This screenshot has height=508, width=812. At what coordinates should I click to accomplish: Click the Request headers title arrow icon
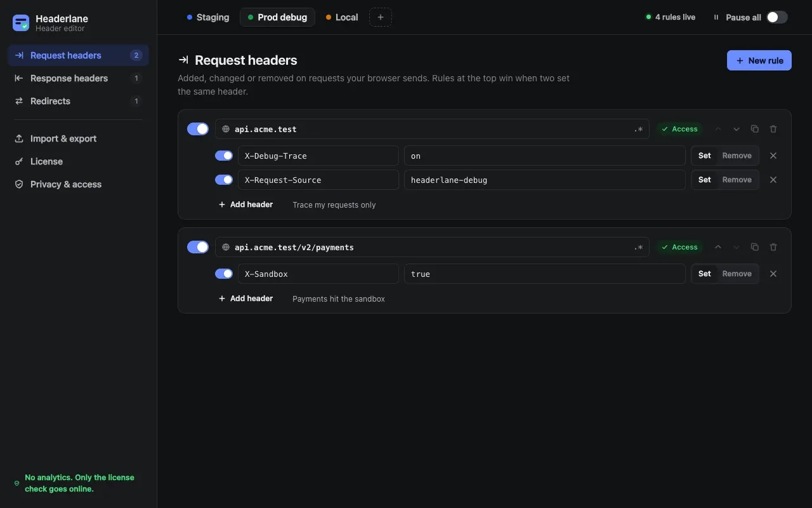point(183,60)
